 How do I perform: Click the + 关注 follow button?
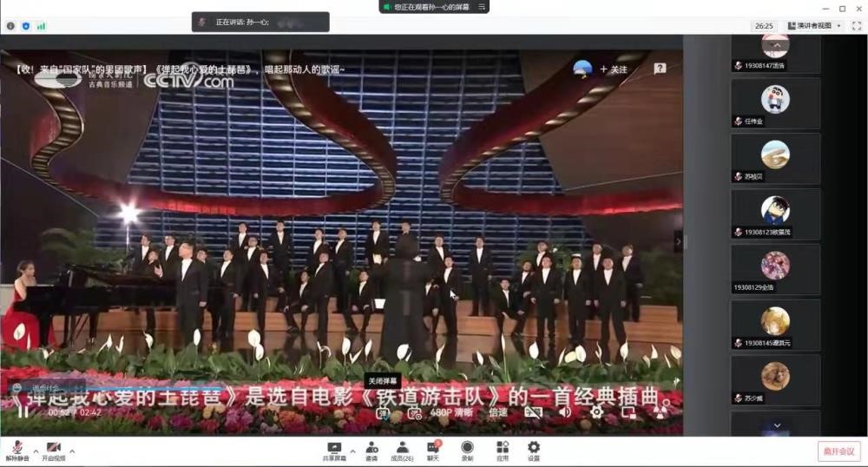(x=613, y=69)
